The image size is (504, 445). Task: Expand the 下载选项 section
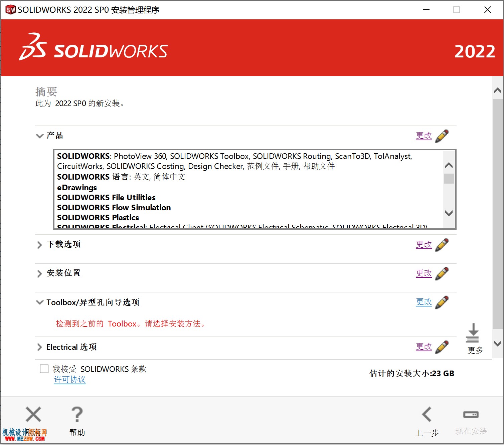point(39,245)
